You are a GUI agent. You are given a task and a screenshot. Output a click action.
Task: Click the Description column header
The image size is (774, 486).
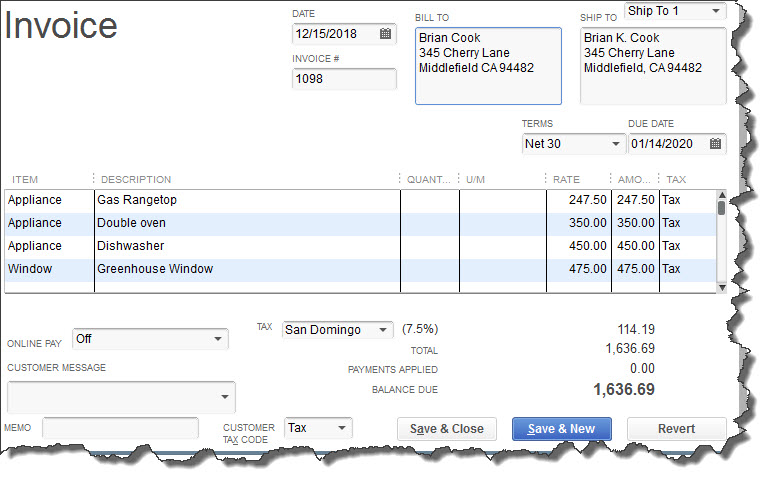click(x=136, y=180)
